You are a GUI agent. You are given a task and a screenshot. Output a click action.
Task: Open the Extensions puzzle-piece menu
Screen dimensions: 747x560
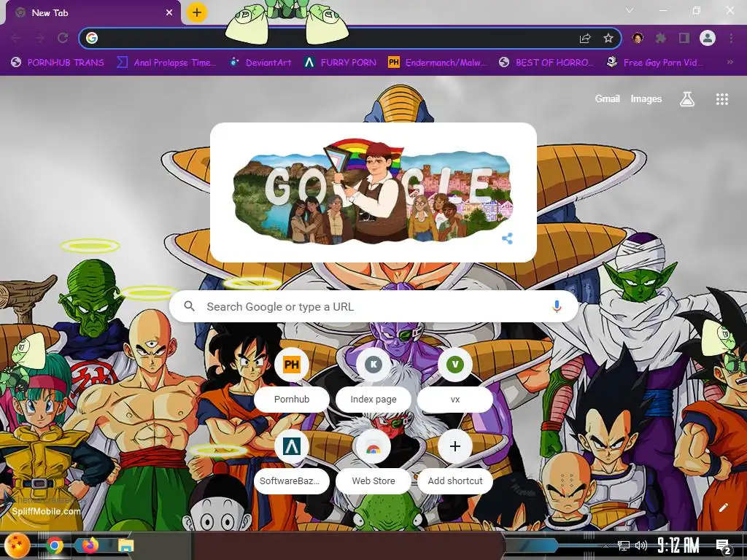[x=660, y=38]
